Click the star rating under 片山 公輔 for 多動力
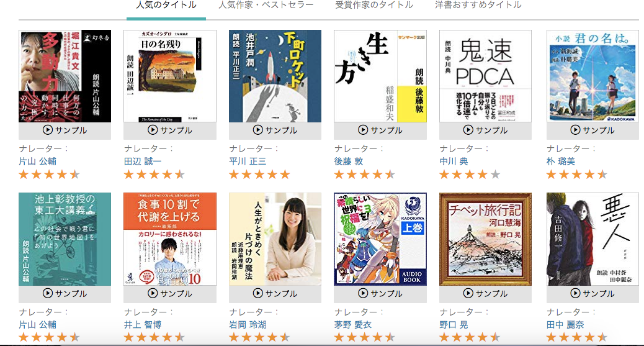The height and width of the screenshot is (346, 644). (49, 175)
